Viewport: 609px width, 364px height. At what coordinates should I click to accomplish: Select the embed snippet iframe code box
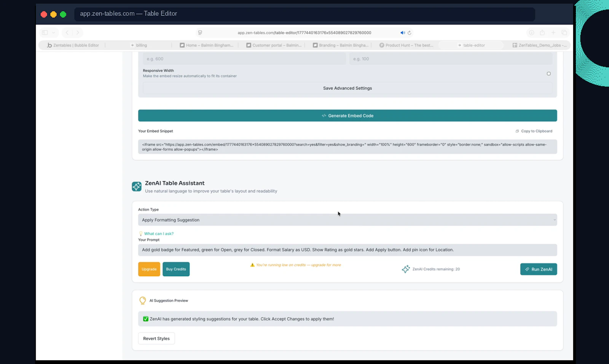point(348,147)
